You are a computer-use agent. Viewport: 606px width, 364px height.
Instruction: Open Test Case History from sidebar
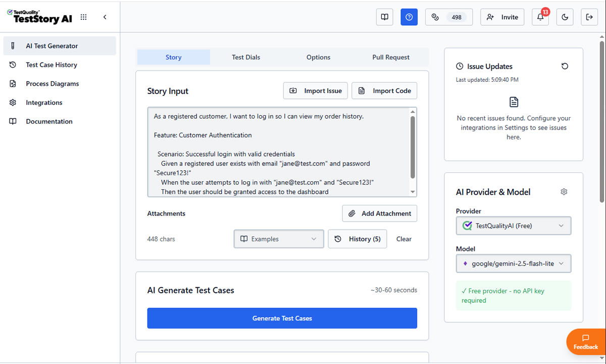[52, 65]
